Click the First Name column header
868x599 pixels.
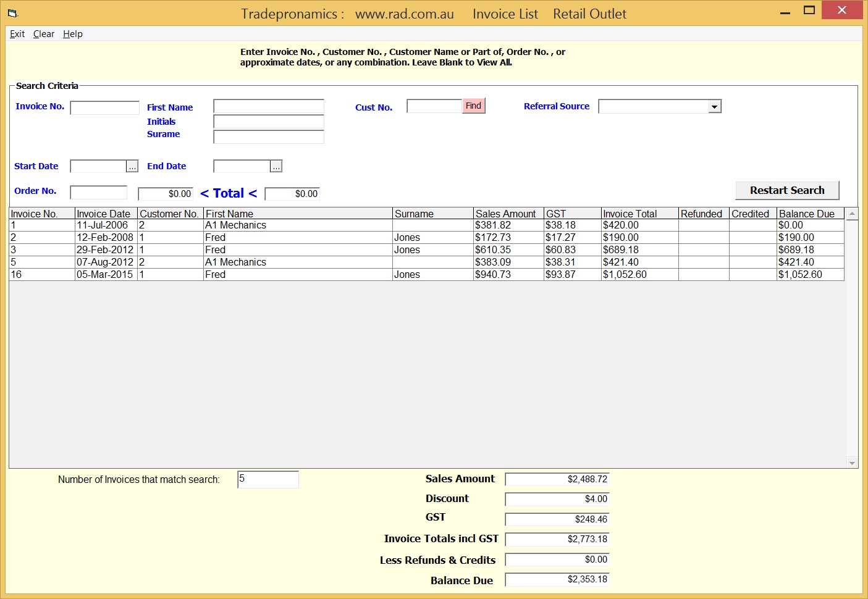(x=298, y=214)
